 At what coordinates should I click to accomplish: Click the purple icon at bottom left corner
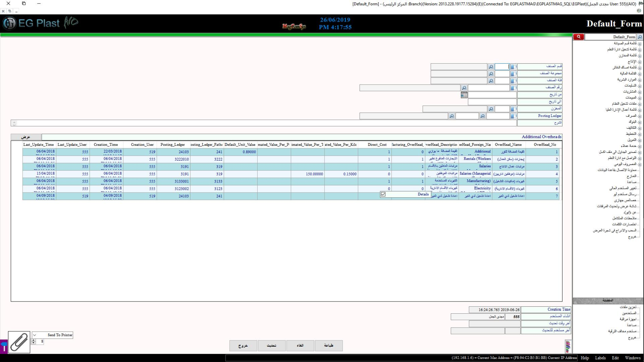tap(4, 347)
